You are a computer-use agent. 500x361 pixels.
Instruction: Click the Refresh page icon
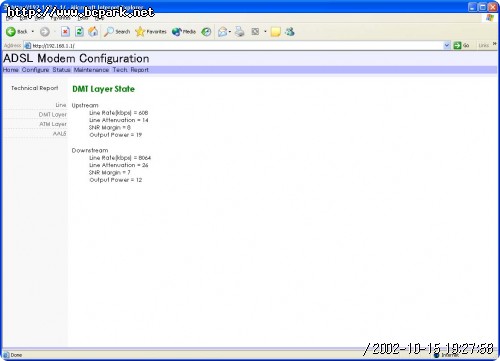coord(79,32)
